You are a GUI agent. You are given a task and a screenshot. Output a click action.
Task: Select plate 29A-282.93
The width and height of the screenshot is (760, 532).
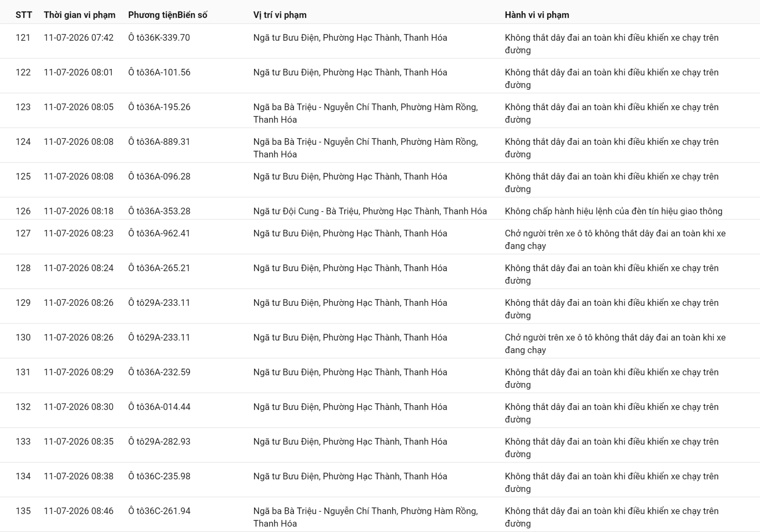168,442
